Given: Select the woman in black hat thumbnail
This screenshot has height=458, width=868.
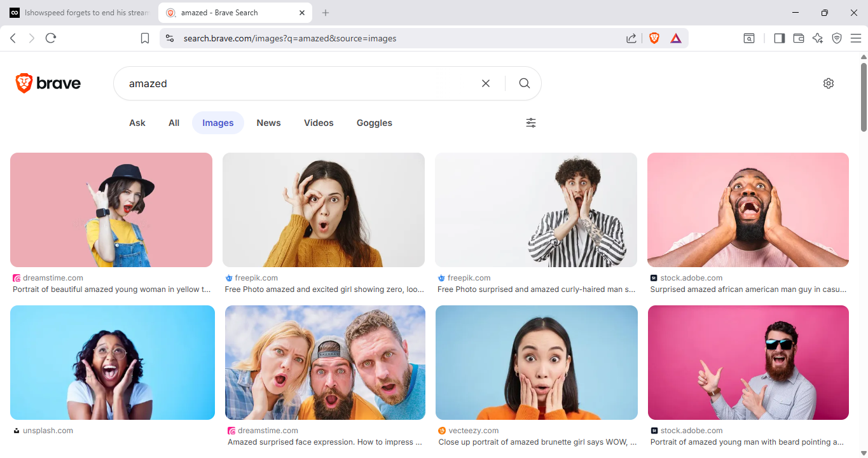Looking at the screenshot, I should (111, 209).
